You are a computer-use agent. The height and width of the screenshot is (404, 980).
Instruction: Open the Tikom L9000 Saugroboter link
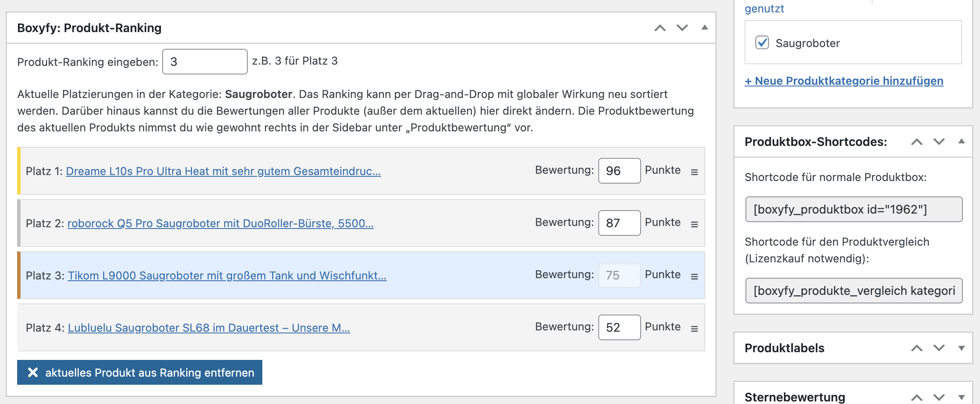click(x=227, y=276)
